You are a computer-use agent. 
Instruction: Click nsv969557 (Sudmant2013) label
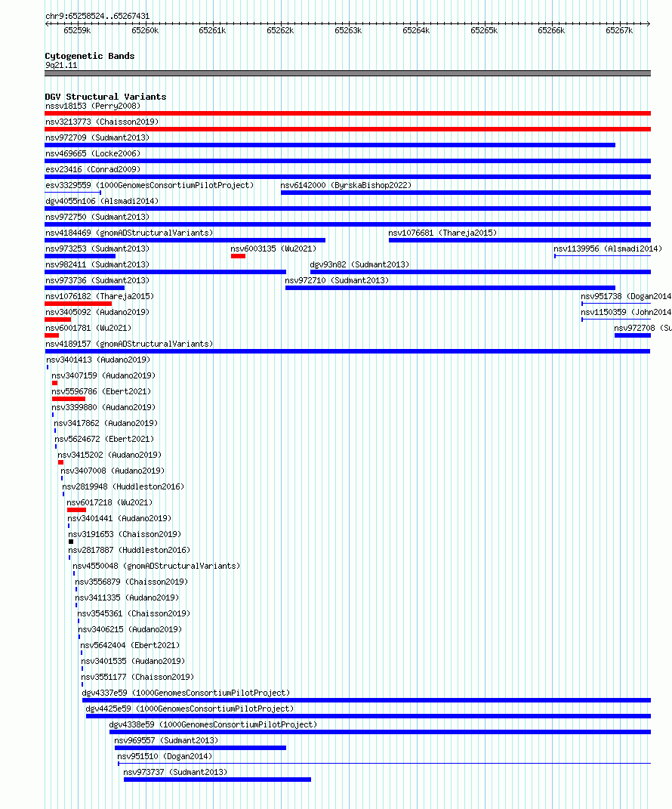(x=167, y=741)
